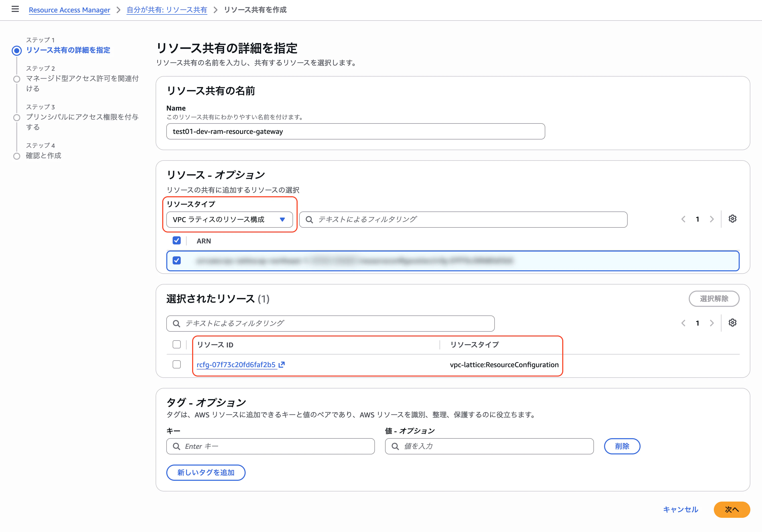This screenshot has height=532, width=762.
Task: Go to previous page in selected resources
Action: (x=683, y=323)
